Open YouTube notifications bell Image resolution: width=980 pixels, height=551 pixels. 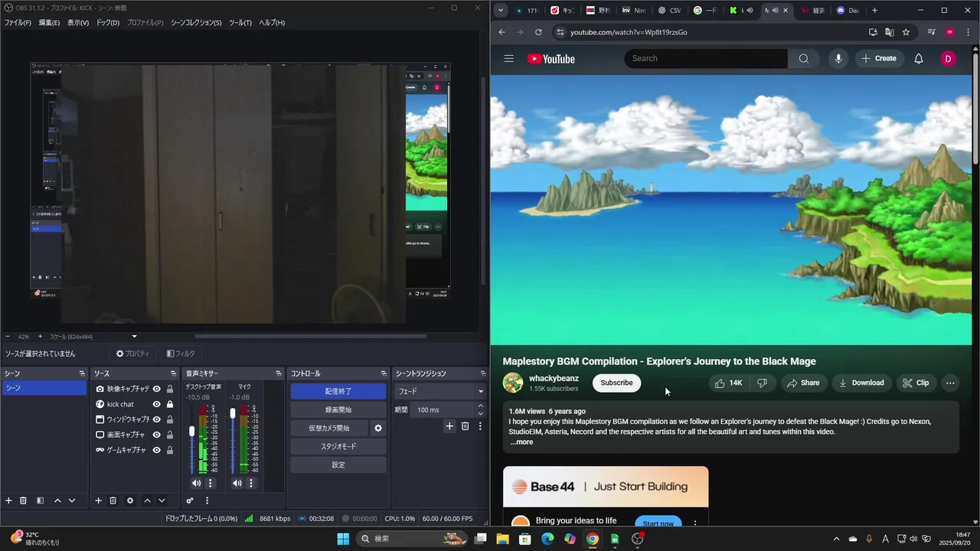[x=919, y=59]
